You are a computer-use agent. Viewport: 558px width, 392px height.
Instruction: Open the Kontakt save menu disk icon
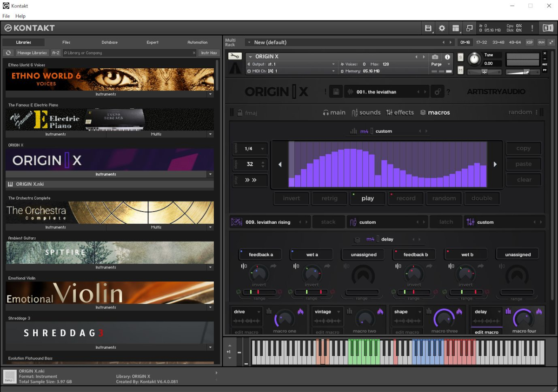(x=428, y=28)
